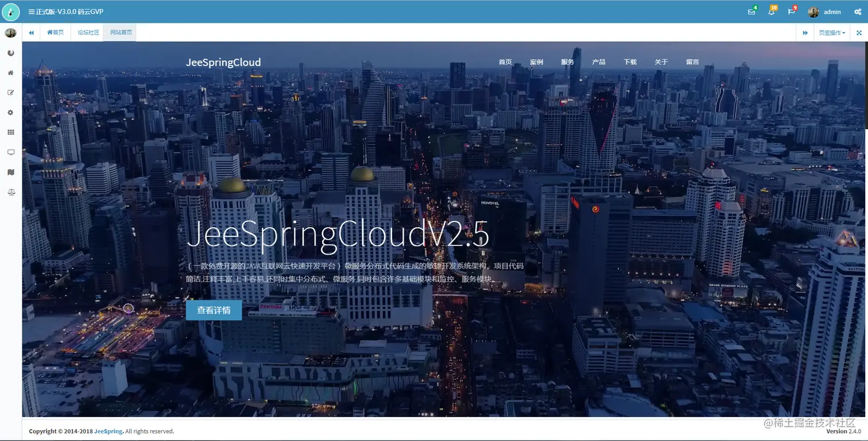Click the user avatar at top of sidebar
868x441 pixels.
[10, 33]
